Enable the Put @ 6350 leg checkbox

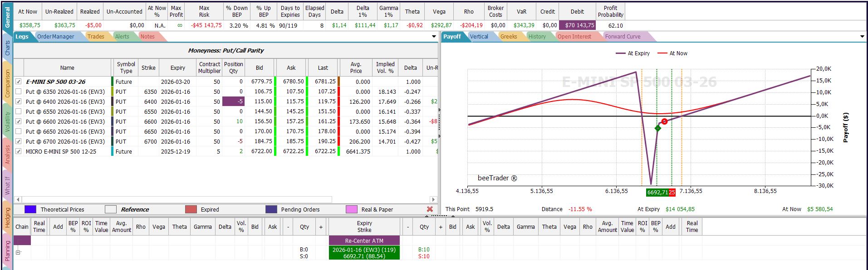pyautogui.click(x=19, y=92)
